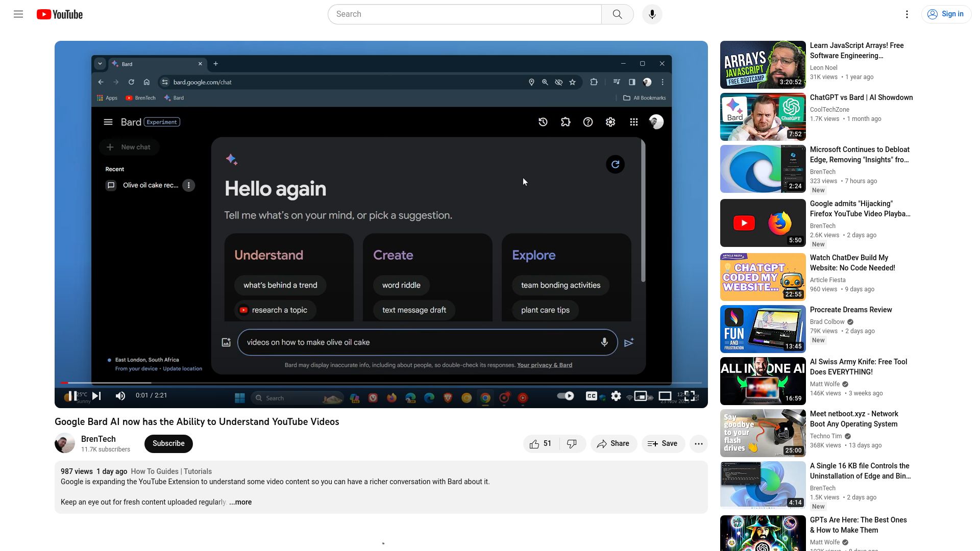The height and width of the screenshot is (551, 980).
Task: Seek along the video progress bar
Action: coord(381,383)
